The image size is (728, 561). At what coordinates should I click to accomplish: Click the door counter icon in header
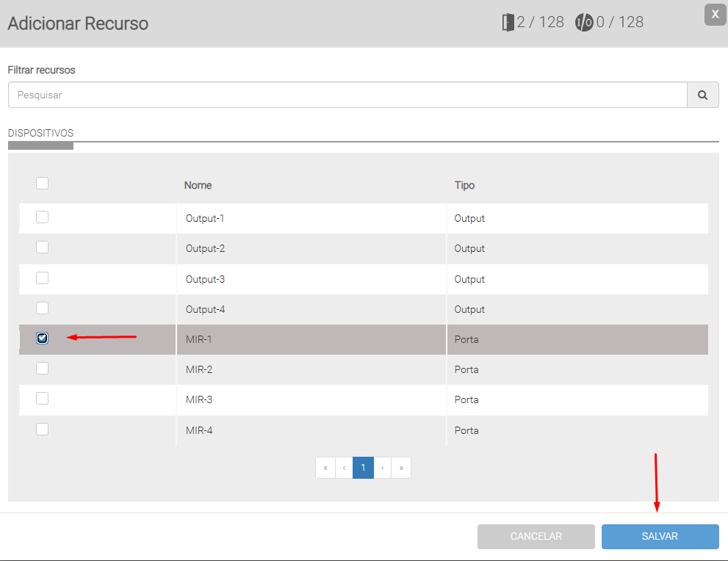click(507, 23)
